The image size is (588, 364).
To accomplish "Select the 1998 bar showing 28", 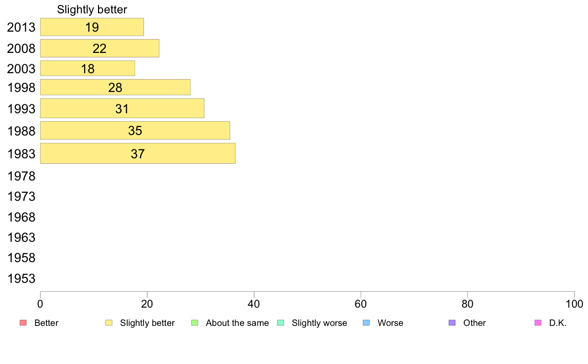I will point(115,88).
